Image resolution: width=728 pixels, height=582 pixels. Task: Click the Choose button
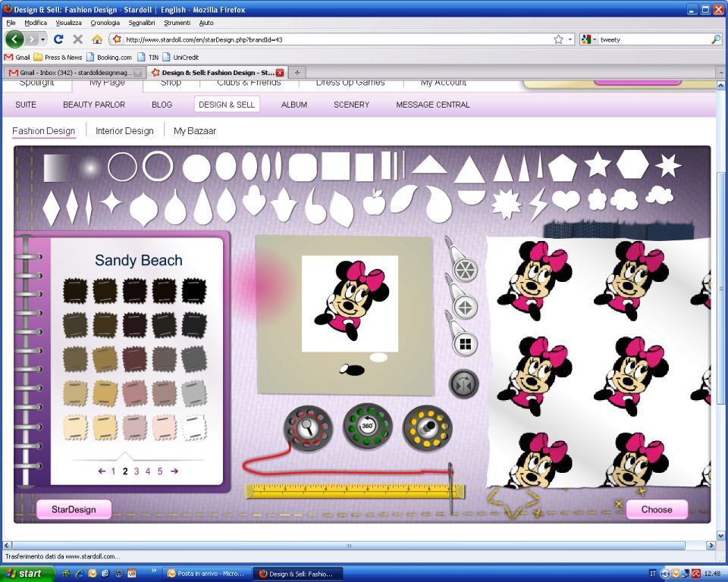click(657, 509)
